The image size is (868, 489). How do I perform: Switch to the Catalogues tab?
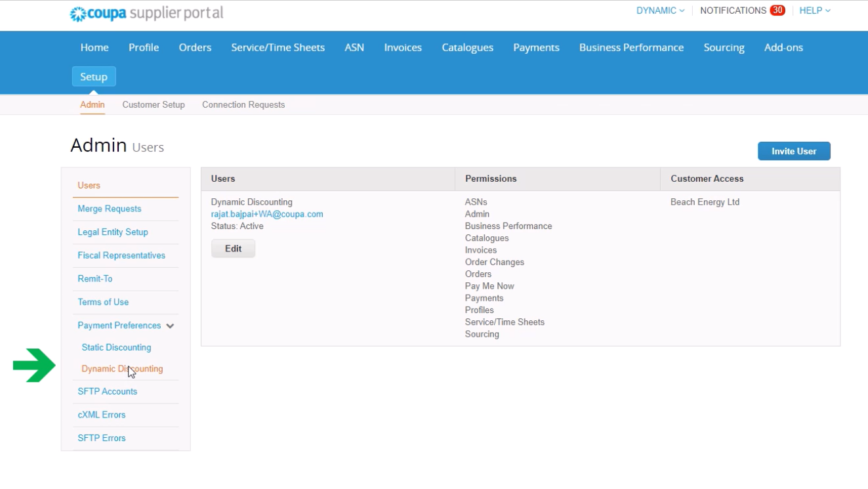(x=468, y=47)
